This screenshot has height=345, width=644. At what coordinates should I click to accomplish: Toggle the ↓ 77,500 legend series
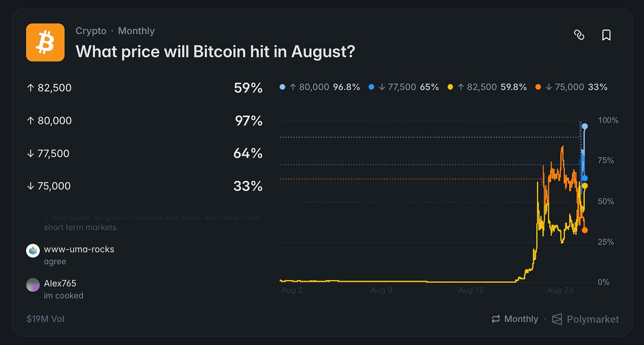click(403, 87)
